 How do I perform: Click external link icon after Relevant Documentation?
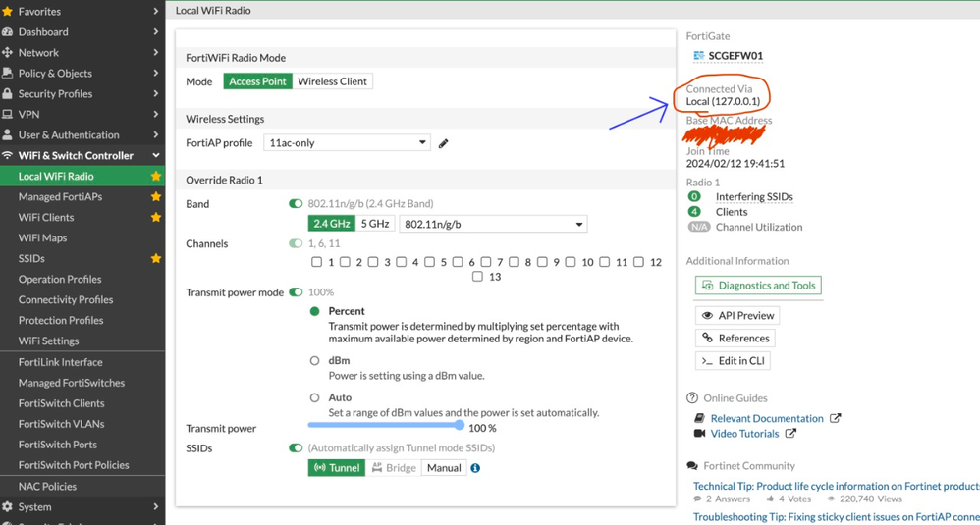[835, 418]
